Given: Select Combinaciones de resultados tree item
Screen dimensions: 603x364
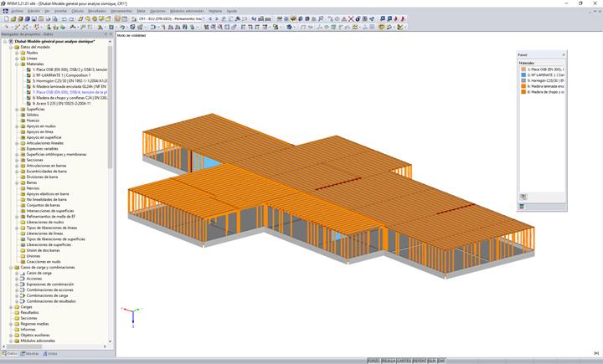Looking at the screenshot, I should pyautogui.click(x=51, y=301).
